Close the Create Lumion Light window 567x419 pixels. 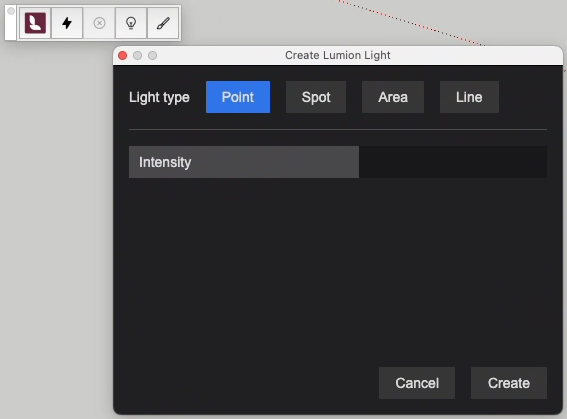[x=123, y=55]
